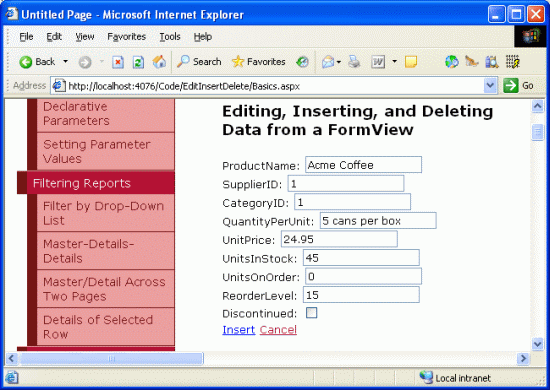Toggle the Discontinued checkbox
This screenshot has width=550, height=390.
tap(311, 313)
